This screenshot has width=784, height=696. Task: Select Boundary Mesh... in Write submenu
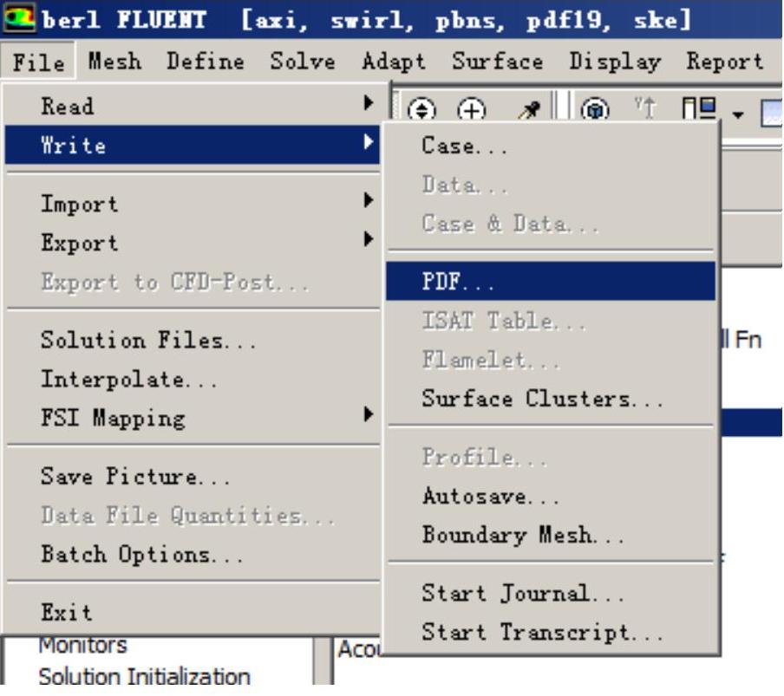coord(551,535)
